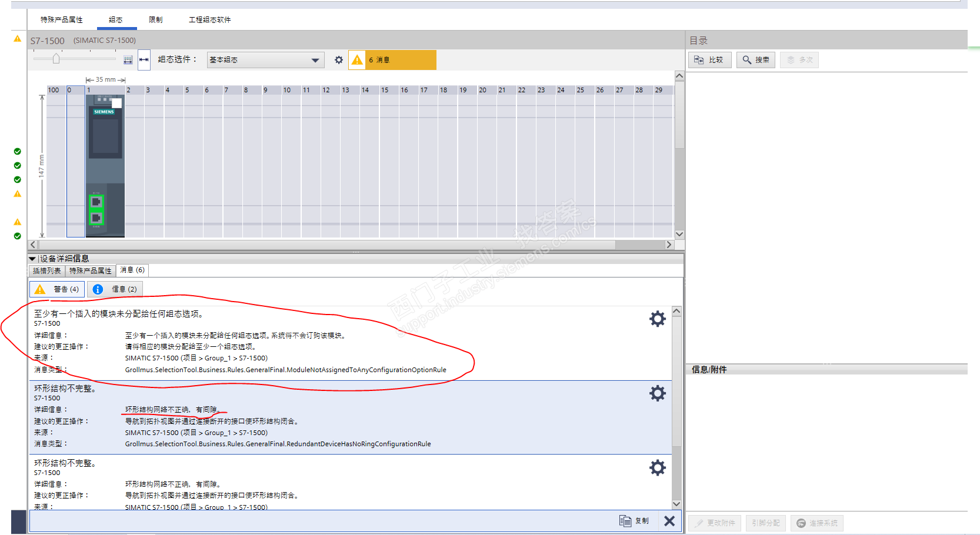Screen dimensions: 980x535
Task: Open configuration options gear beside 基本组态
Action: tap(339, 60)
